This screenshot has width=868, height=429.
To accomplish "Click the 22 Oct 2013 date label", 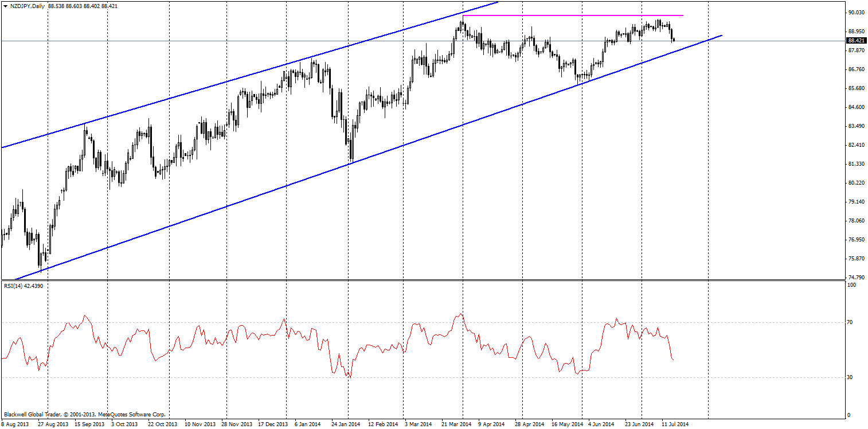I will click(163, 424).
